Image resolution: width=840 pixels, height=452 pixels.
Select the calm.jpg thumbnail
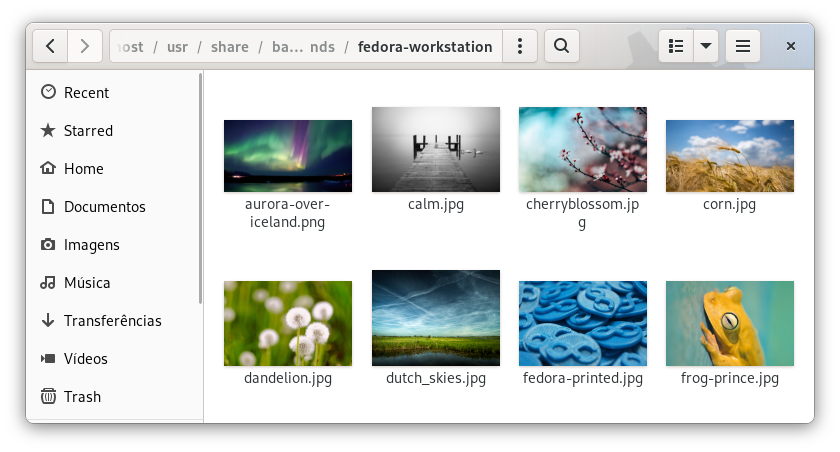pyautogui.click(x=436, y=149)
